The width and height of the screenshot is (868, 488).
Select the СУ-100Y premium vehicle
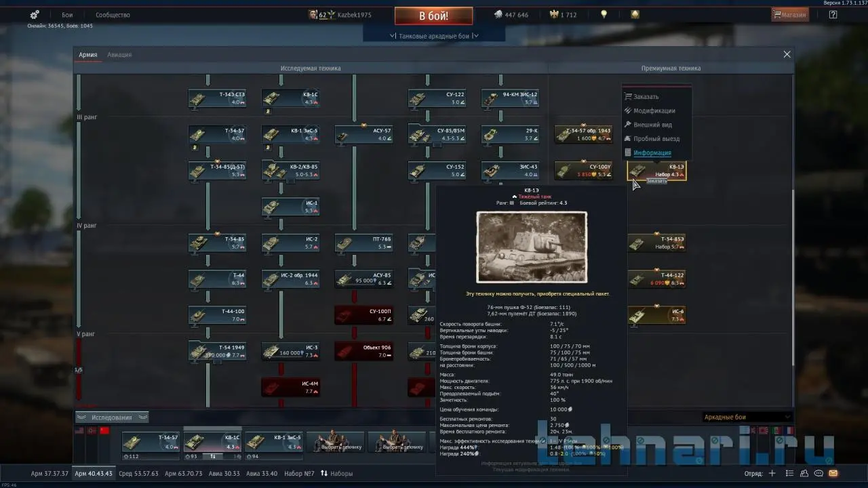point(584,170)
